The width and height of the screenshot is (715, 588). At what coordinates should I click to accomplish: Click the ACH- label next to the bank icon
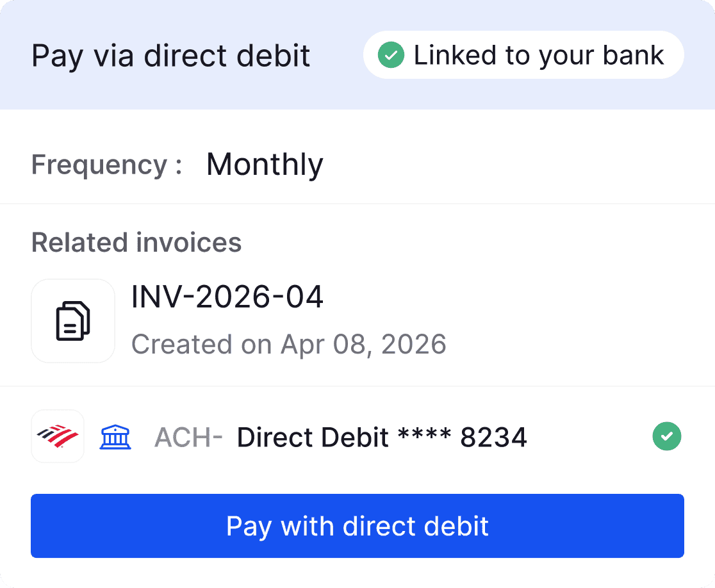click(188, 436)
